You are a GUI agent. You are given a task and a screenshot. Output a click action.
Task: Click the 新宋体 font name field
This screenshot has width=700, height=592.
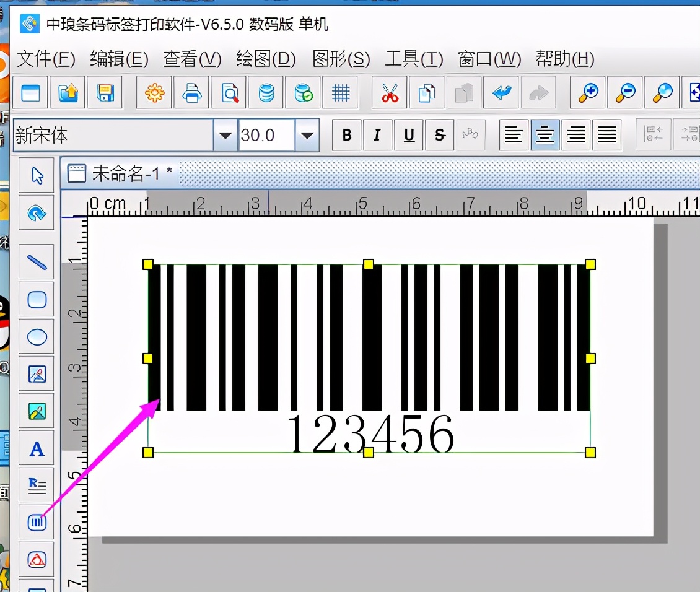(x=113, y=135)
